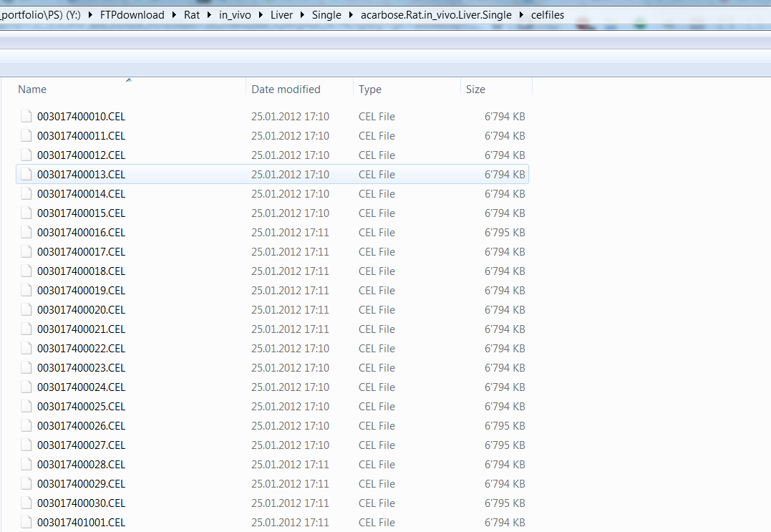Viewport: 771px width, 532px height.
Task: Click the file icon of 003017400013.CEL
Action: pyautogui.click(x=26, y=175)
